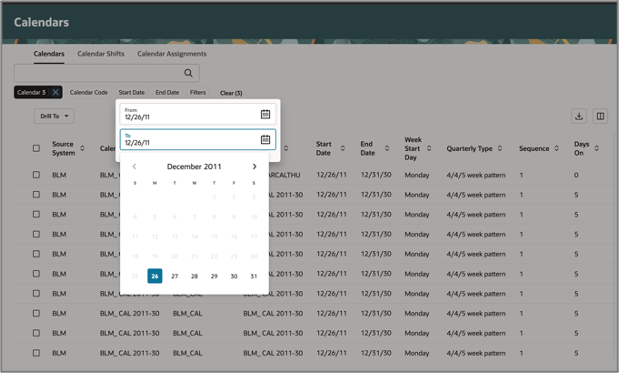Select December 26 in the date picker
The image size is (620, 374).
coord(155,276)
